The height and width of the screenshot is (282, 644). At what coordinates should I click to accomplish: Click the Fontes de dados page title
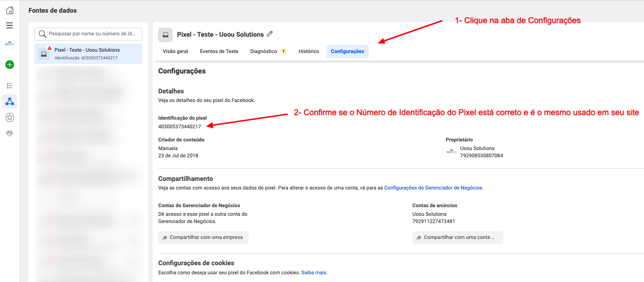point(53,10)
